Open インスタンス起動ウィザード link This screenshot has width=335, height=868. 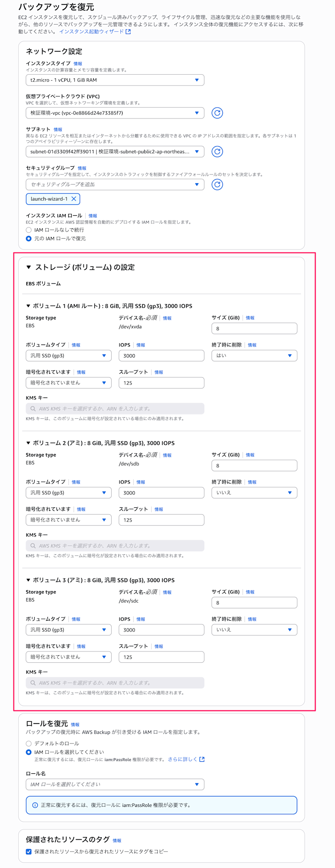coord(92,32)
